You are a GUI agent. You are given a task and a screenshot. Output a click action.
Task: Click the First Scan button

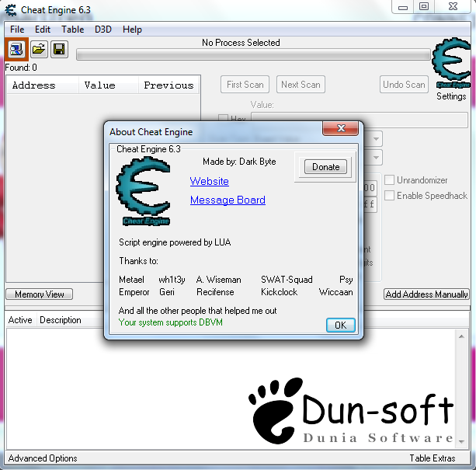click(x=245, y=85)
